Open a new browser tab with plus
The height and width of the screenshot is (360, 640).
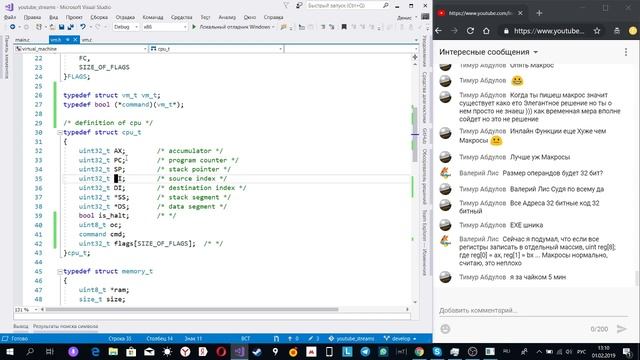point(539,13)
